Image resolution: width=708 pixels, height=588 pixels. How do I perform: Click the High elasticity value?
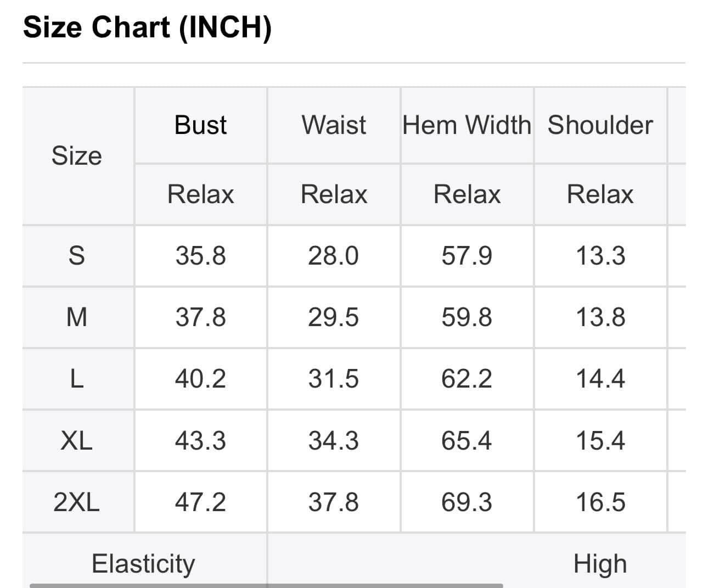[x=600, y=564]
